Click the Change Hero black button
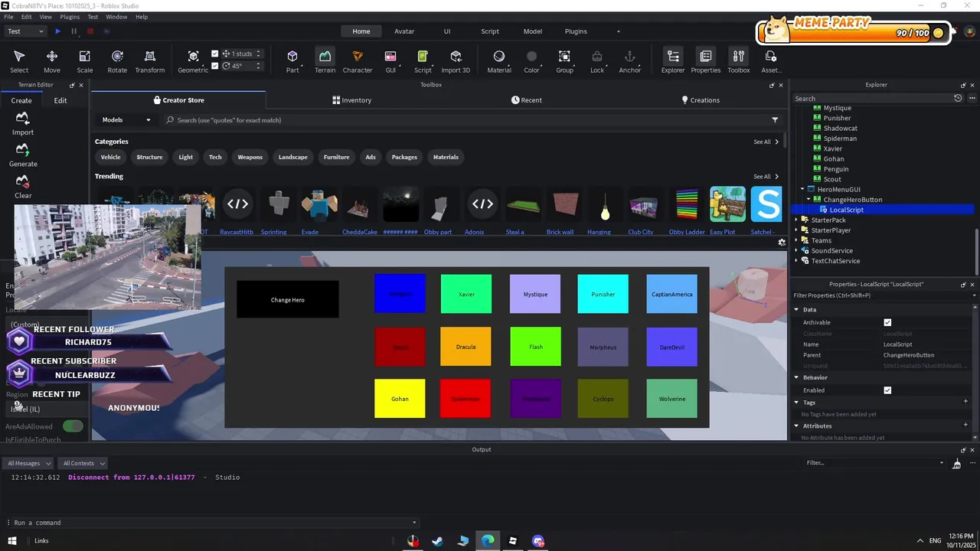 pos(288,299)
